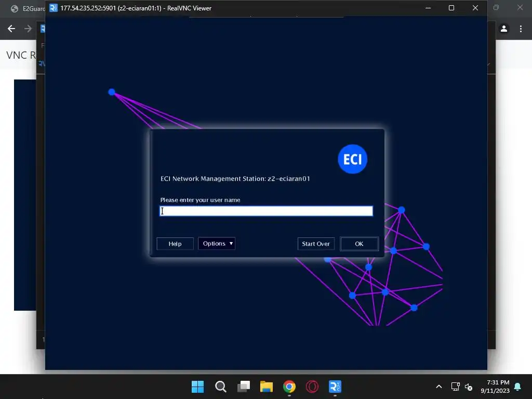Open the browser three-dot menu
Image resolution: width=532 pixels, height=399 pixels.
(521, 29)
